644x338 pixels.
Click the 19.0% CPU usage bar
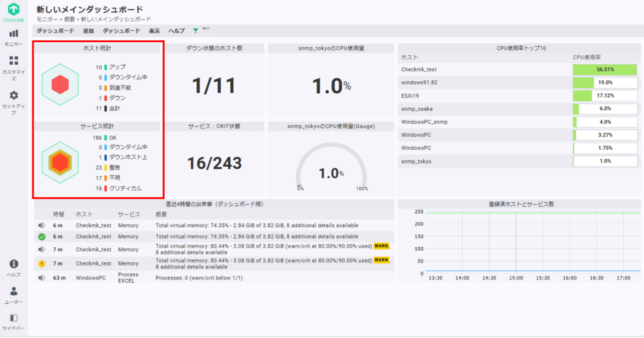tap(605, 82)
